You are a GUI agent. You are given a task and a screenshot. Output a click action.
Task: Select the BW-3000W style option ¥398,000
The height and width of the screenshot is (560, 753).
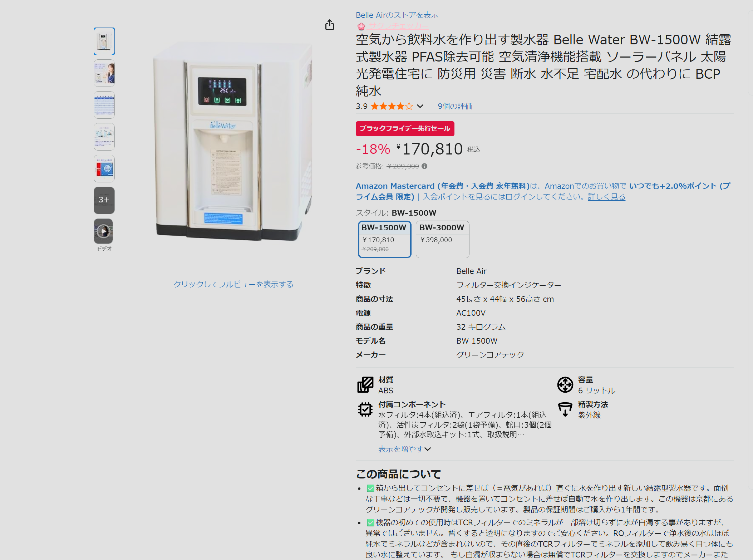point(443,239)
